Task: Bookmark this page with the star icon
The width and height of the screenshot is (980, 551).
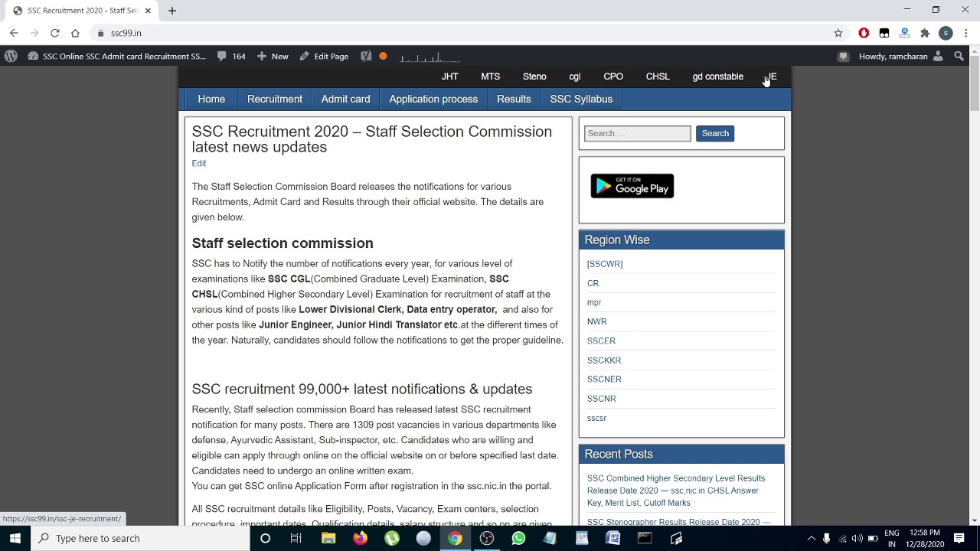Action: (838, 33)
